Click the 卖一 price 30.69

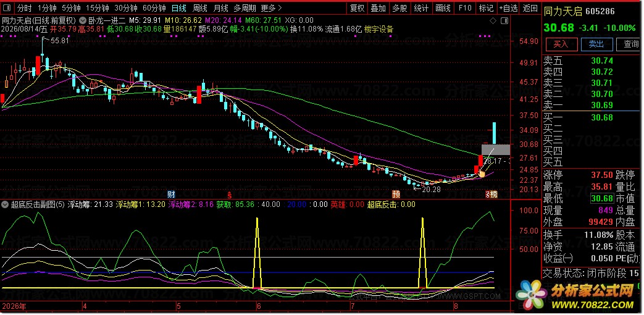pyautogui.click(x=602, y=105)
